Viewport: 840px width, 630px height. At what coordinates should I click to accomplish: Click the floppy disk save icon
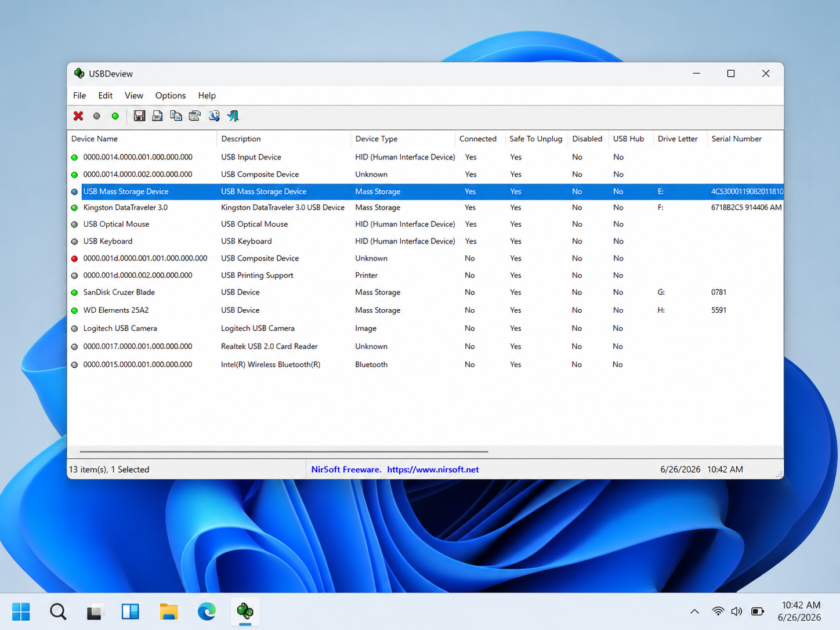coord(139,116)
